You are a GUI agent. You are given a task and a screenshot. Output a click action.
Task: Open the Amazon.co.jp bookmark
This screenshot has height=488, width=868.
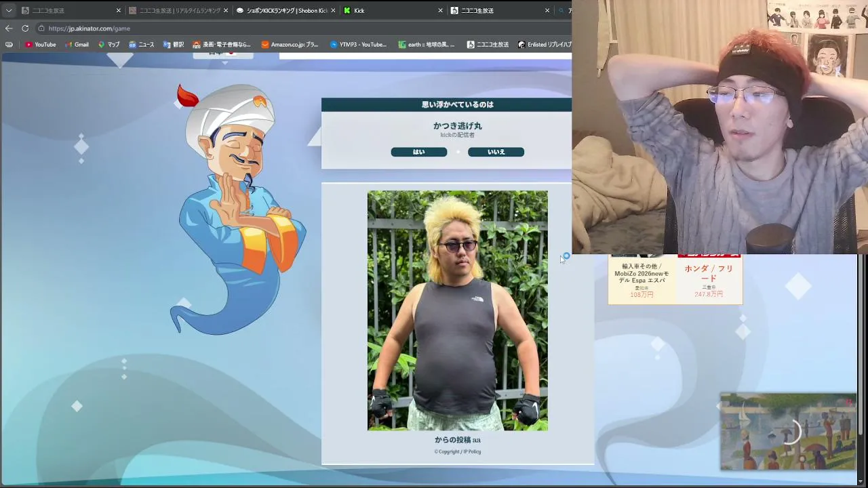tap(290, 45)
